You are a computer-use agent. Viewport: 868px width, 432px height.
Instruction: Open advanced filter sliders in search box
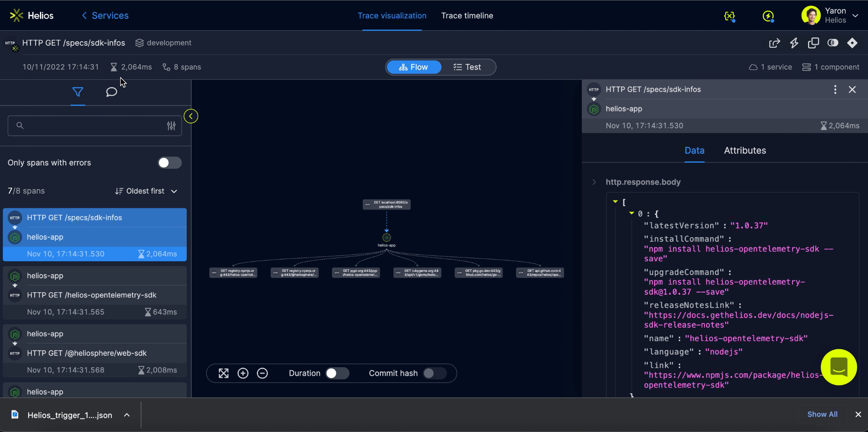pos(171,126)
